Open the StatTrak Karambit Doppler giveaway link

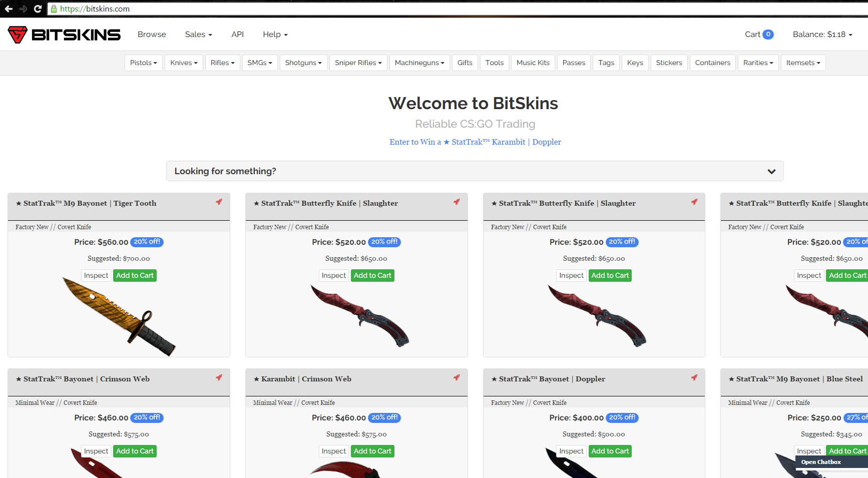(475, 142)
